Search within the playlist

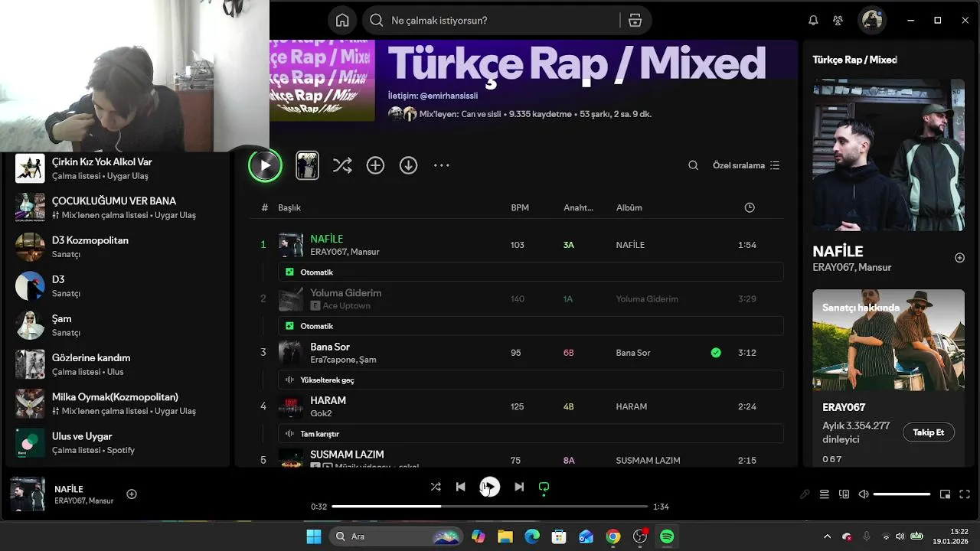(693, 165)
